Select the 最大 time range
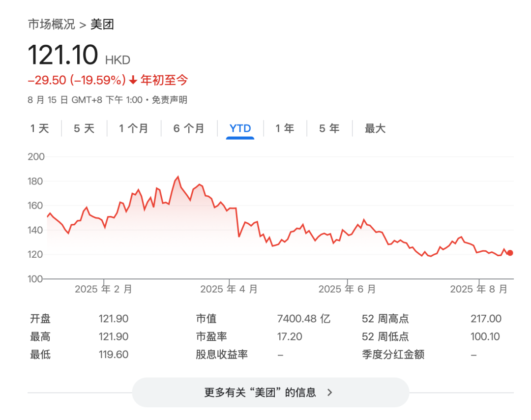This screenshot has height=420, width=531. (375, 129)
